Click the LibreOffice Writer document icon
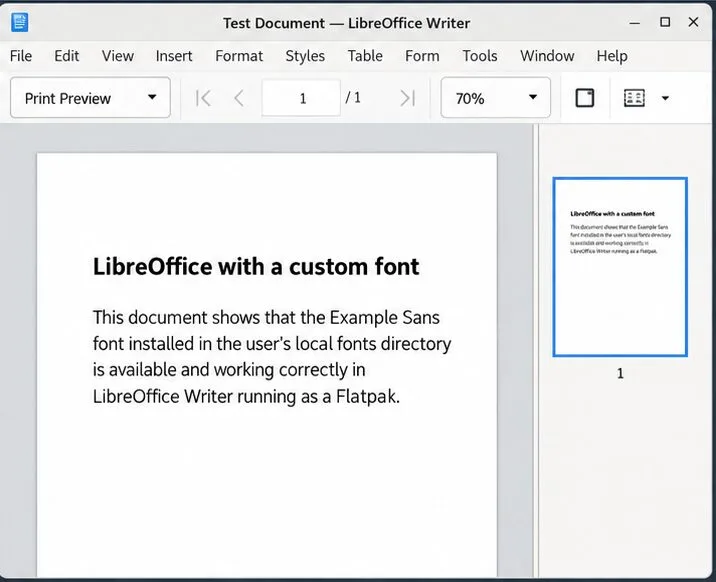Screen dimensions: 716x582 tap(20, 22)
